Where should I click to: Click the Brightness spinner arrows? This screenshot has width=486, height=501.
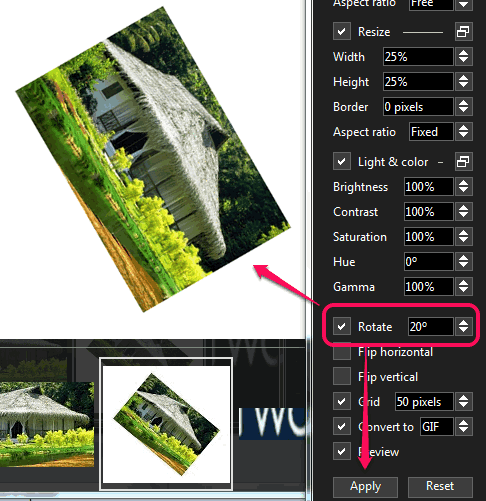point(463,186)
